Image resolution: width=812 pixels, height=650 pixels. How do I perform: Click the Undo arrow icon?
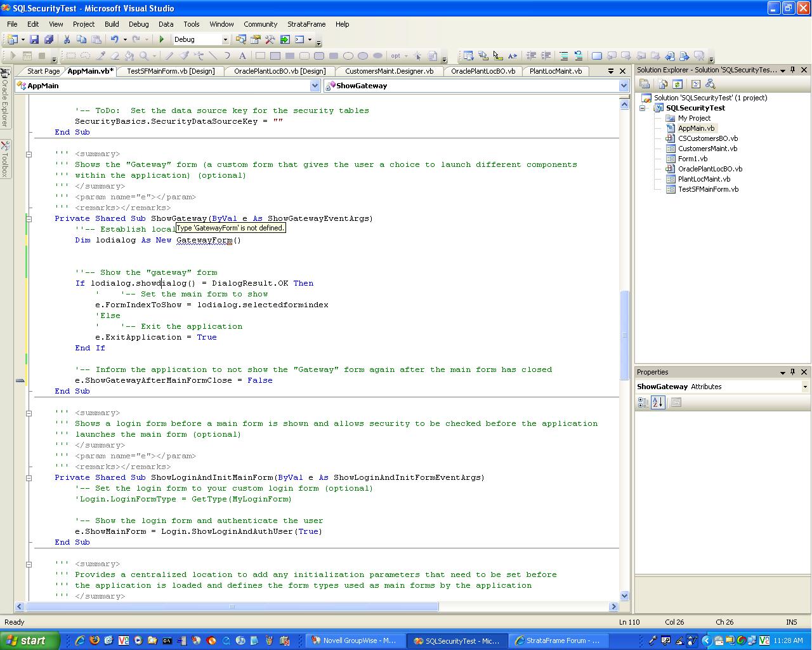click(x=114, y=39)
